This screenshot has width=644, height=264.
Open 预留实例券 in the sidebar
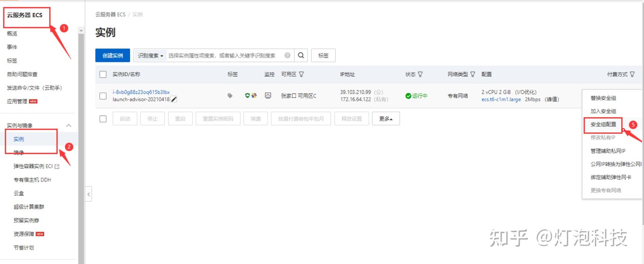(26, 220)
